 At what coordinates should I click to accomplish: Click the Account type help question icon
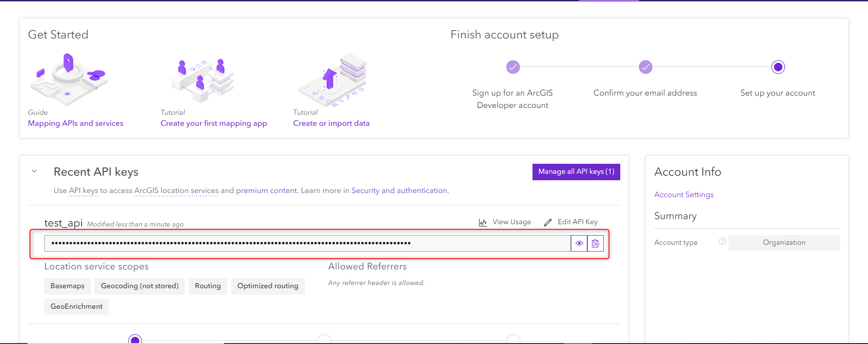[x=722, y=242]
